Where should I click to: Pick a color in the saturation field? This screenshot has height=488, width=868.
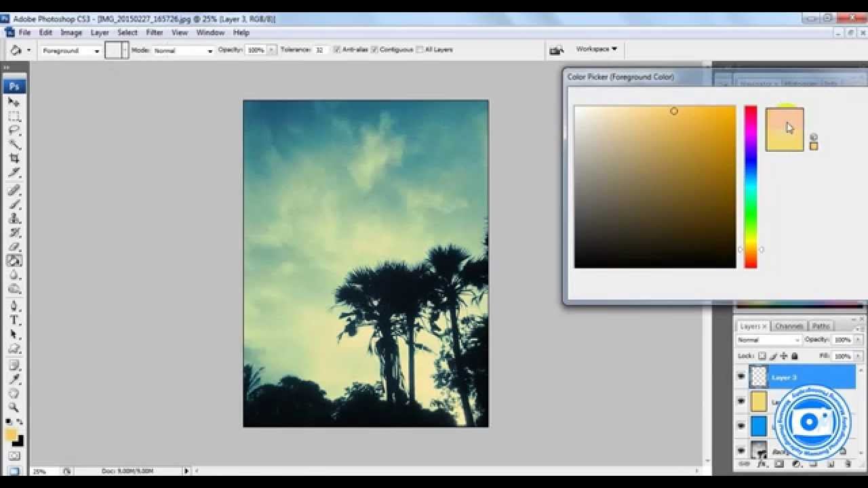655,186
